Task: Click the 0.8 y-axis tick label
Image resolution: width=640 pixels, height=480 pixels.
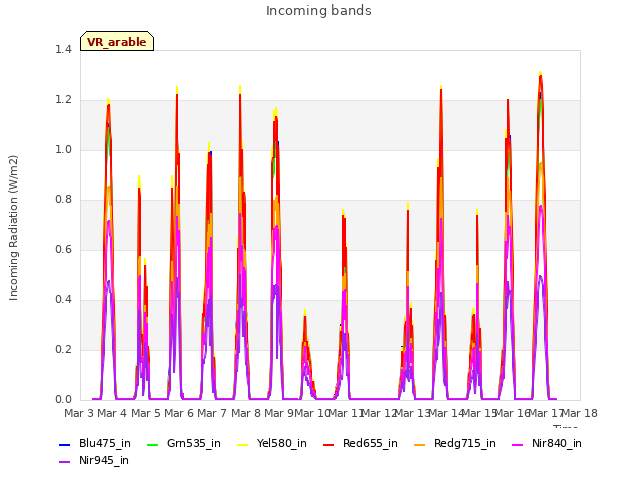Action: point(63,200)
